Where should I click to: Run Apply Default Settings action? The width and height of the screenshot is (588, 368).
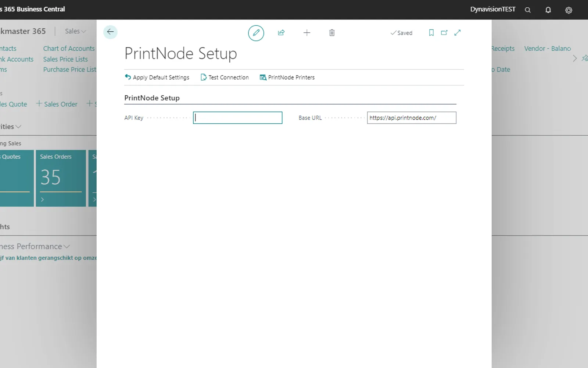tap(157, 77)
